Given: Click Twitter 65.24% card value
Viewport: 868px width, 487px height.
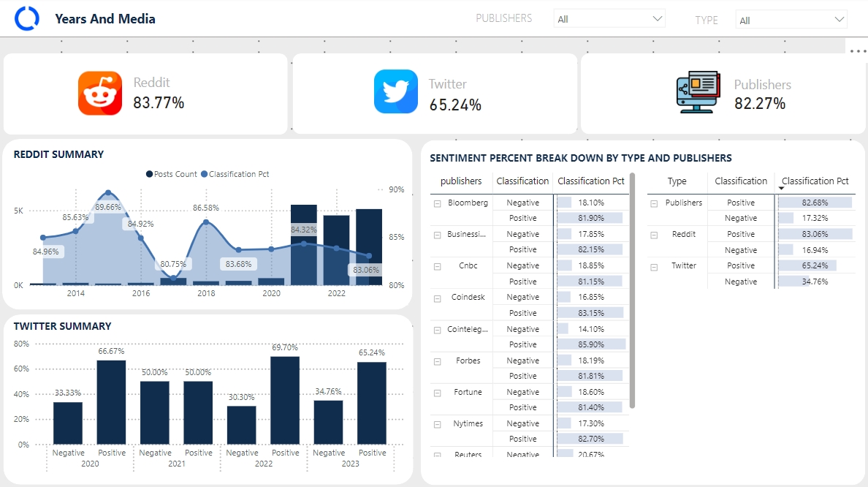Looking at the screenshot, I should (x=455, y=105).
